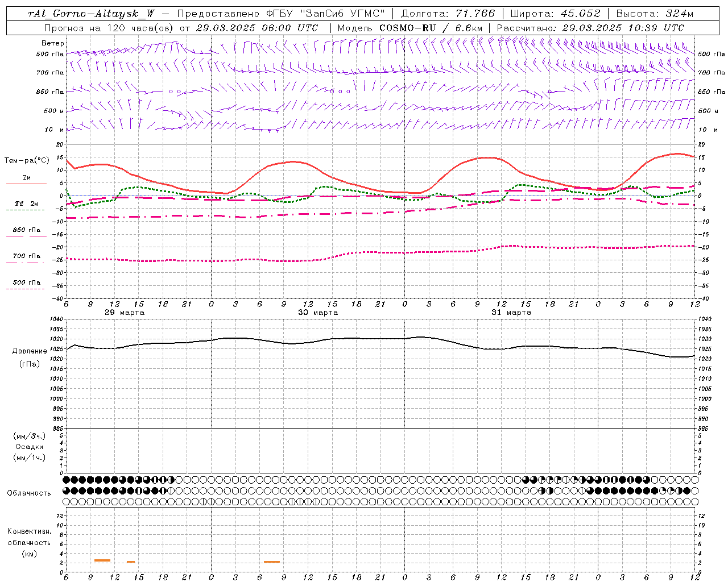Screen dimensions: 728x582
Task: Click the Долгота: 71.766 value
Action: coord(448,14)
